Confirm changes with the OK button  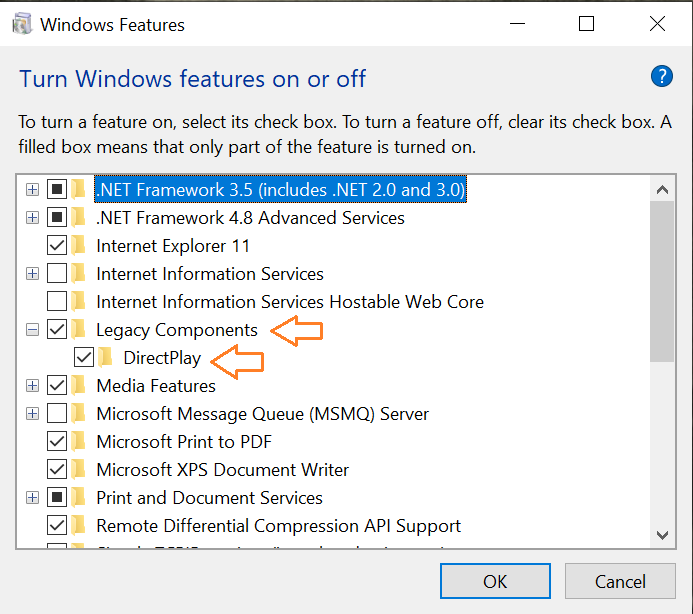495,581
